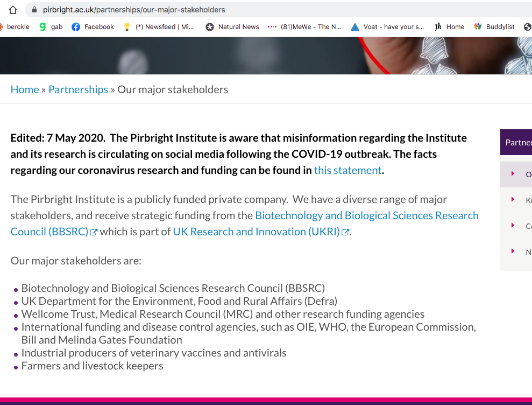Click 'Industrial producers of veterinary vaccines' item
The height and width of the screenshot is (405, 532).
[x=154, y=353]
